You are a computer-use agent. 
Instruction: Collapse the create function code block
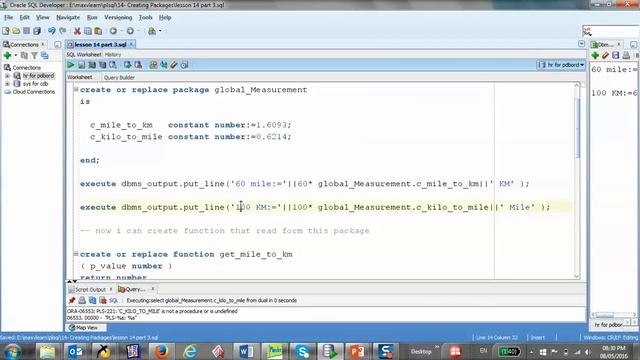76,254
